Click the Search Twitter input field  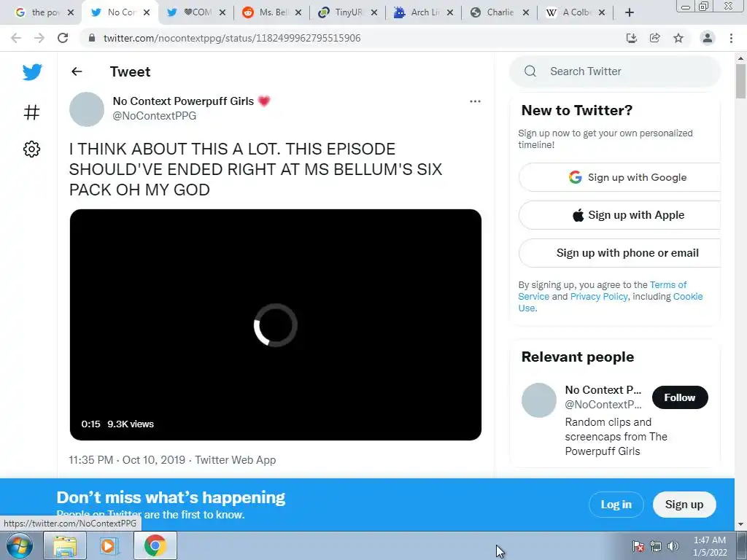[x=615, y=71]
